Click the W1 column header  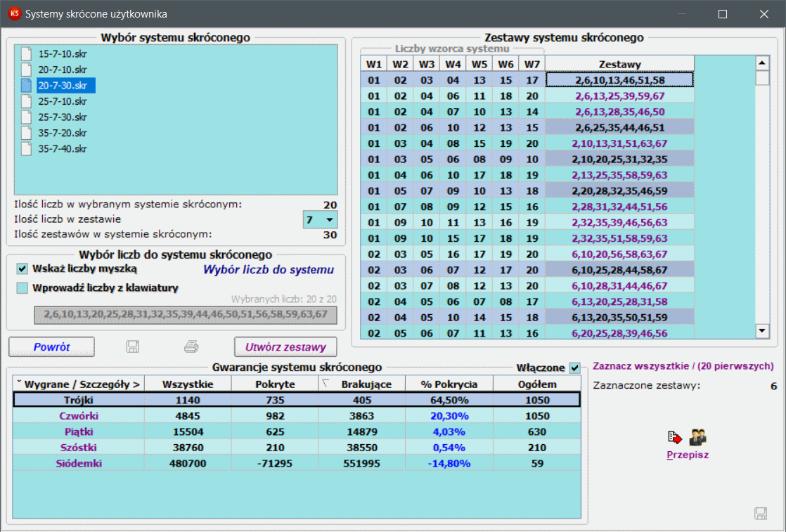pyautogui.click(x=374, y=64)
